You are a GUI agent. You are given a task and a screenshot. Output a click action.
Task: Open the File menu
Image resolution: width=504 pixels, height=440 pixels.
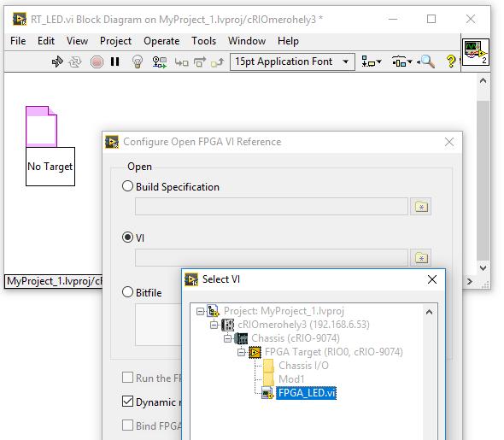(18, 41)
